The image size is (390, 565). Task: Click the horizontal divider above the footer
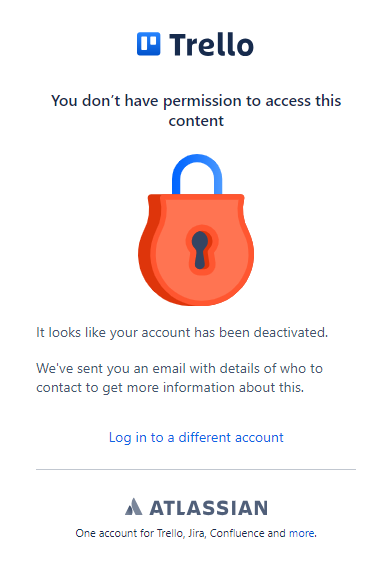pos(196,470)
